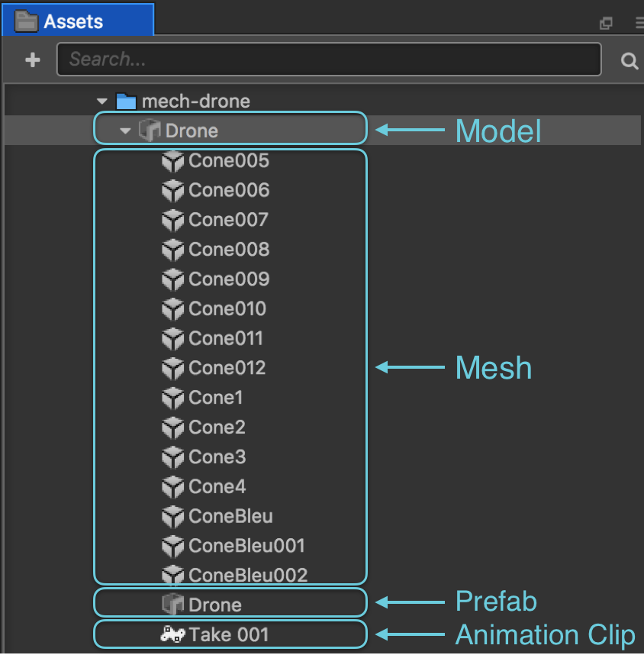Click the Assets tab folder icon
Viewport: 644px width, 655px height.
pos(26,20)
